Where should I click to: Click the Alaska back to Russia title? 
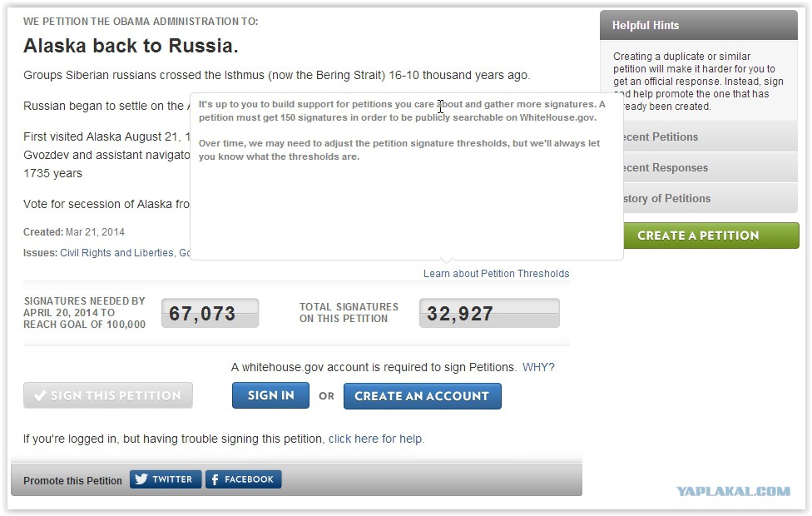point(131,46)
